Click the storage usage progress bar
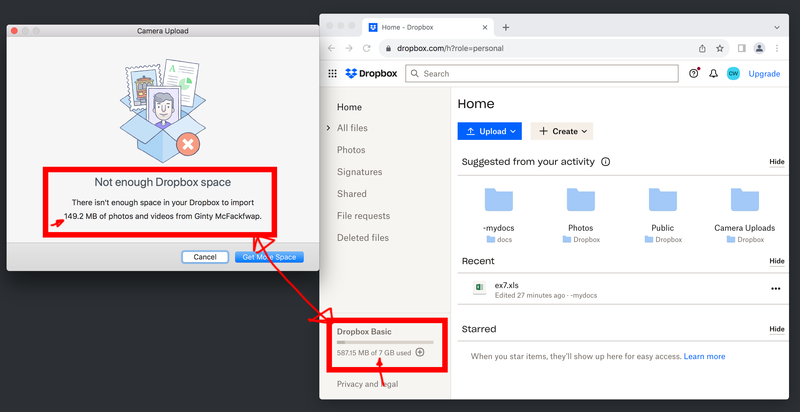Screen dimensions: 800x412 click(385, 342)
